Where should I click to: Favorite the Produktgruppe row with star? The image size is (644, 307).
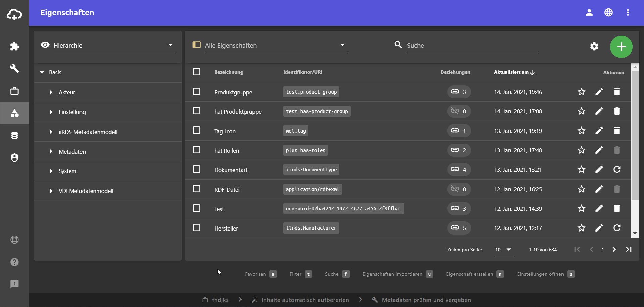582,92
